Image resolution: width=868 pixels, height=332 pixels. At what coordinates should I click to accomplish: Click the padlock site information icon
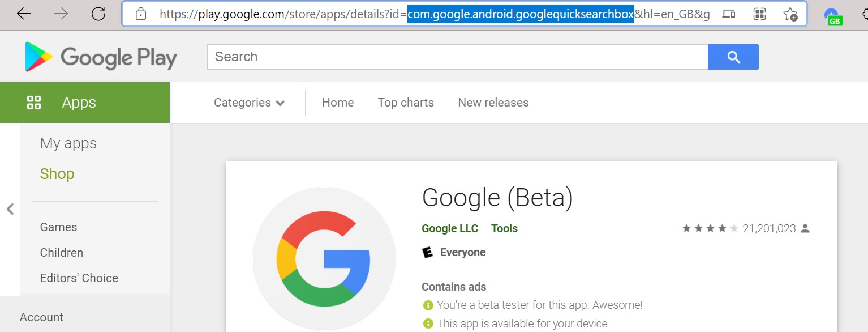click(x=141, y=14)
